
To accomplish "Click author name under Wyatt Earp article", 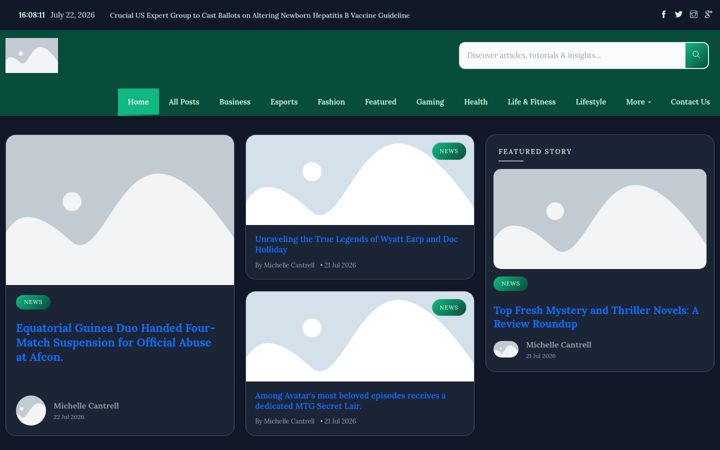I will pos(289,265).
